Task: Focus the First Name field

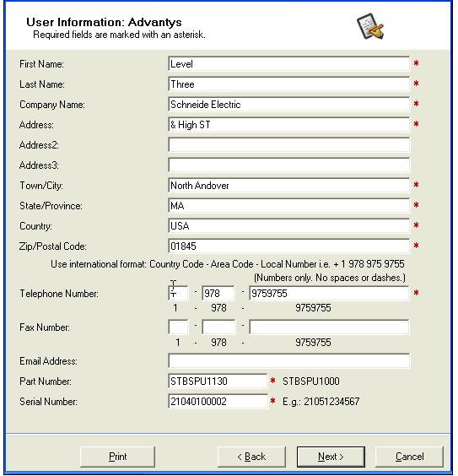Action: click(x=288, y=64)
